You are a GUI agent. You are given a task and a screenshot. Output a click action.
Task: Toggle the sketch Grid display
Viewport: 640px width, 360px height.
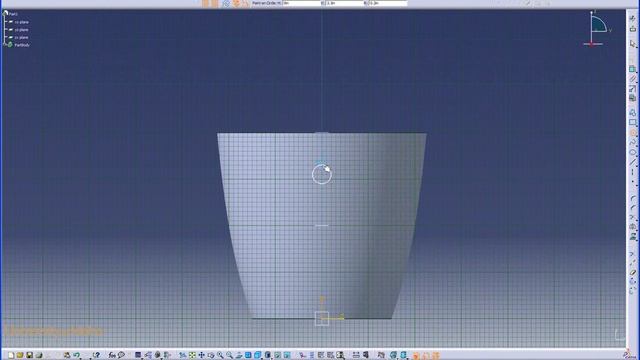tap(205, 3)
